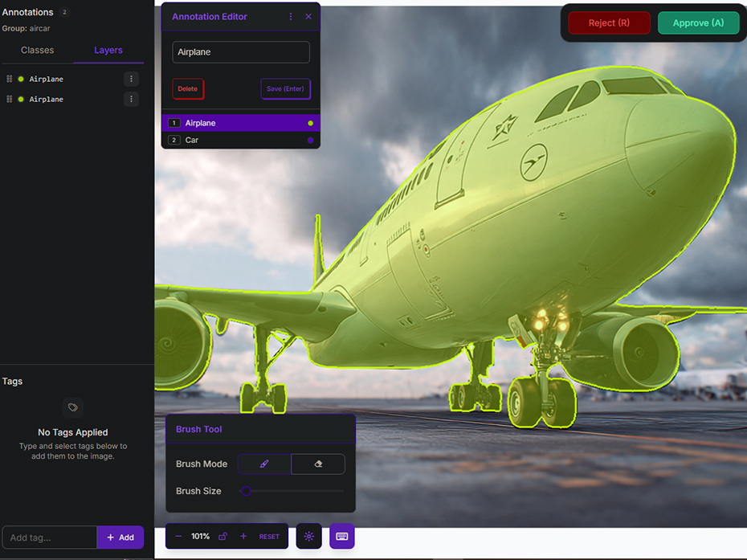Open the Annotation Editor three-dot menu
The width and height of the screenshot is (747, 560).
coord(291,17)
